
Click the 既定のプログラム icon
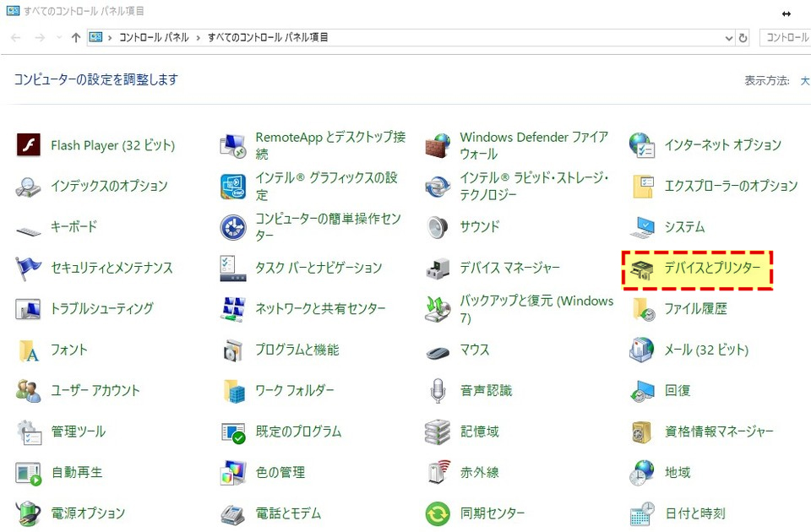[x=233, y=432]
